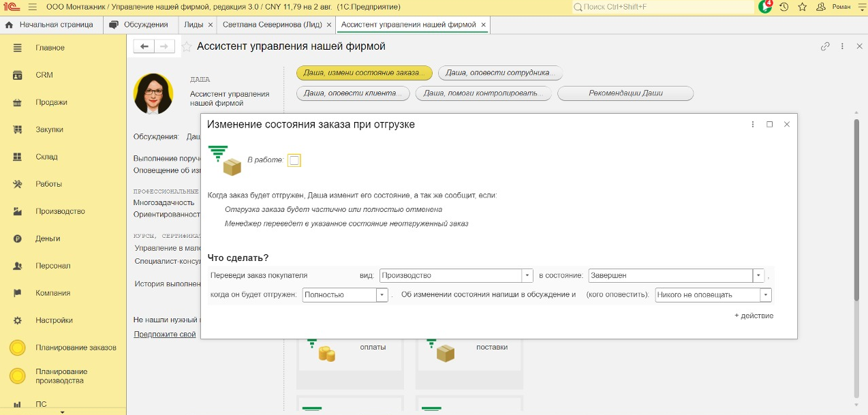Screen dimensions: 868x415
Task: Click the состояние field containing Завершен
Action: pos(670,276)
